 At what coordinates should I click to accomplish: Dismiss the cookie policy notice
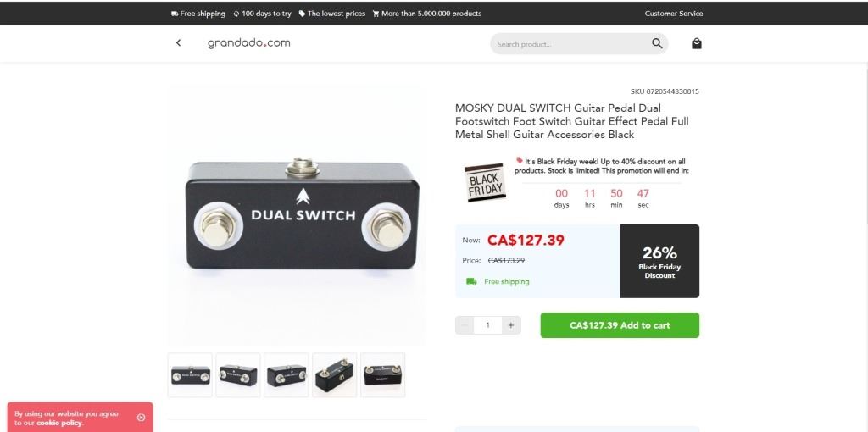tap(142, 418)
